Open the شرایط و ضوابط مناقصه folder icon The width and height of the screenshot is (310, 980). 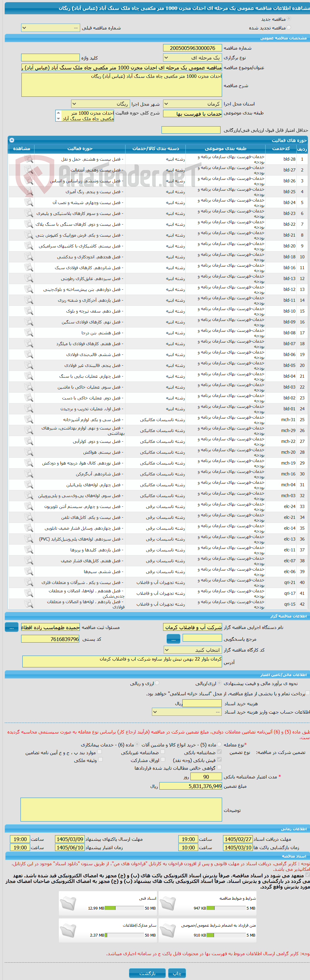[x=167, y=903]
